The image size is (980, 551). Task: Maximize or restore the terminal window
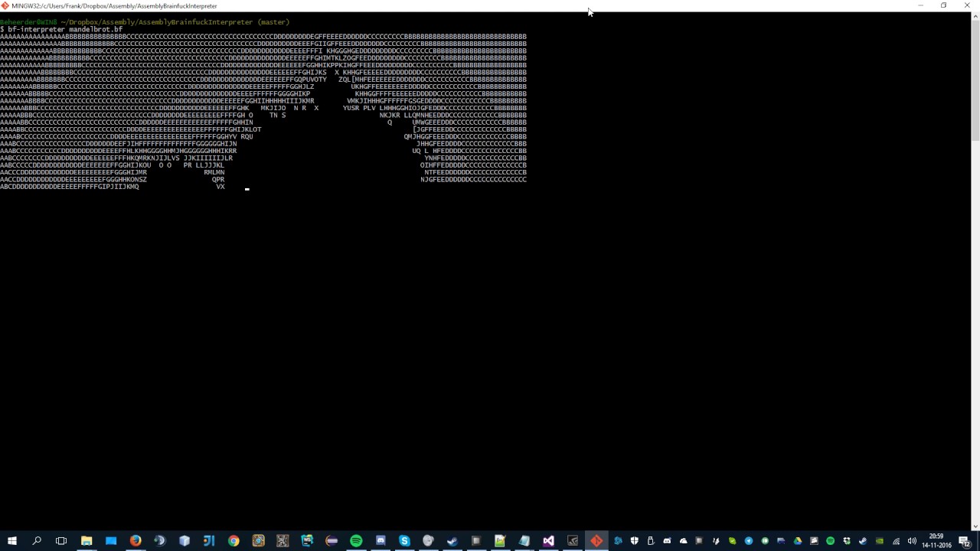coord(943,5)
